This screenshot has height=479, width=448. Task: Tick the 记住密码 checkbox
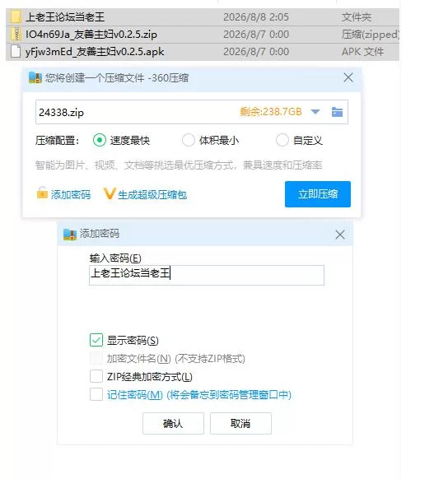(96, 394)
